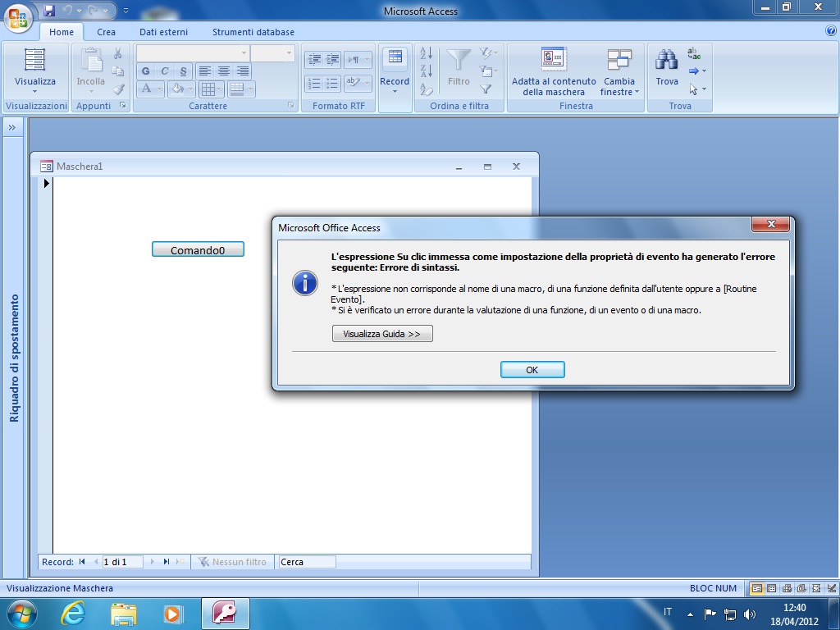Open the font name combo box
Viewport: 840px width, 630px height.
click(x=192, y=53)
